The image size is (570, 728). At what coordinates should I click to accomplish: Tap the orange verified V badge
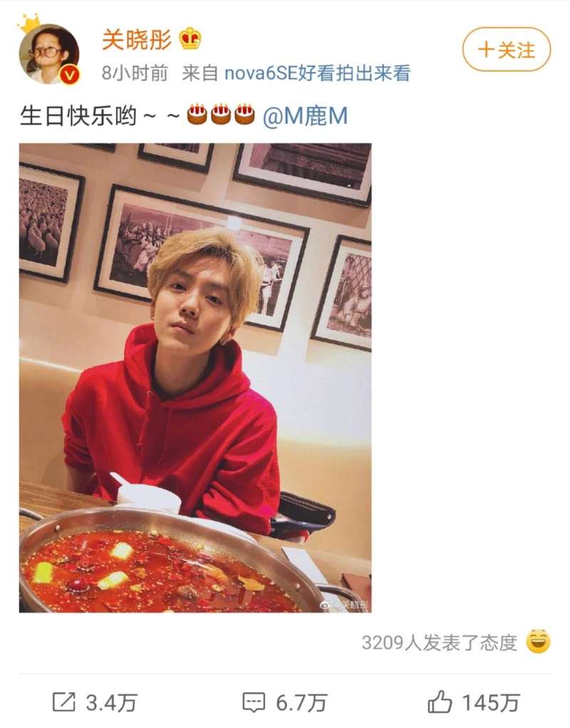pyautogui.click(x=71, y=75)
